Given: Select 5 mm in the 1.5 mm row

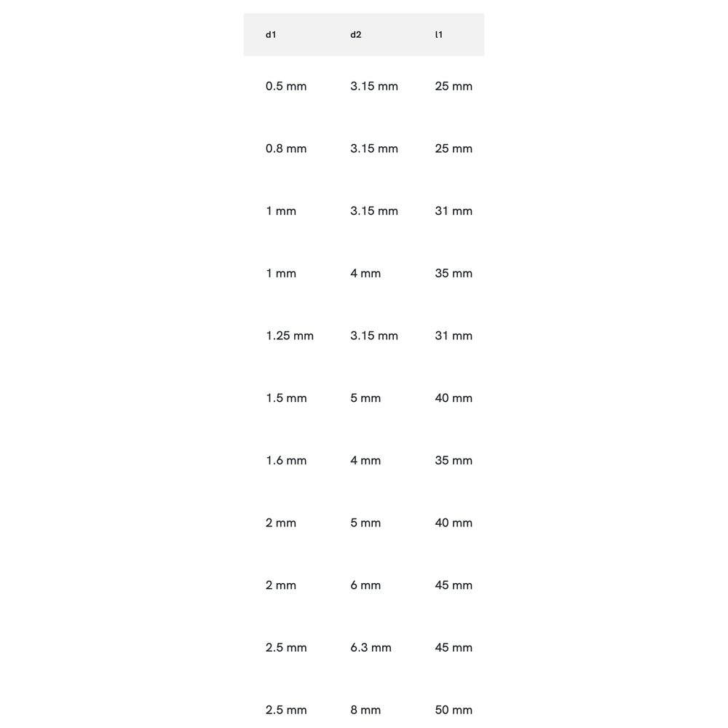Looking at the screenshot, I should coord(365,398).
